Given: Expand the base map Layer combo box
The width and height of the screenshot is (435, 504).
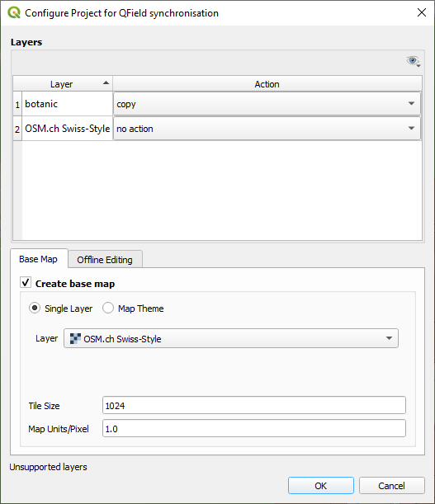Looking at the screenshot, I should click(x=231, y=338).
